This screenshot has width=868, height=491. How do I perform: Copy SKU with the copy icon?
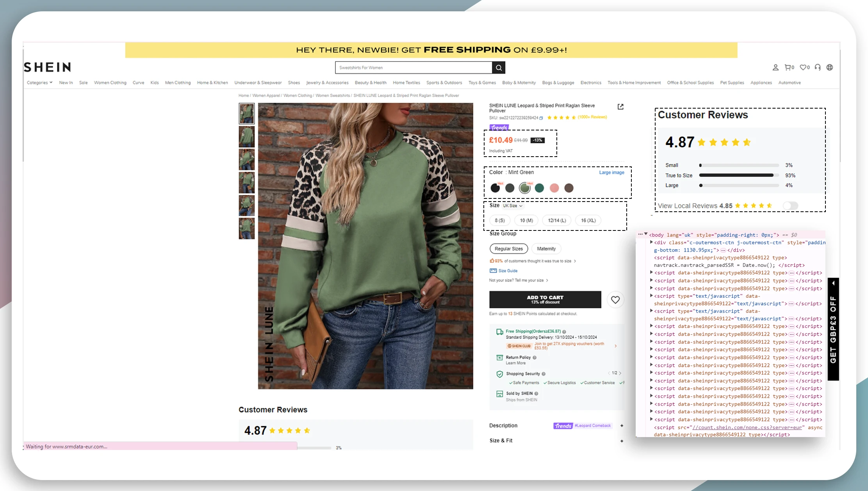[541, 118]
